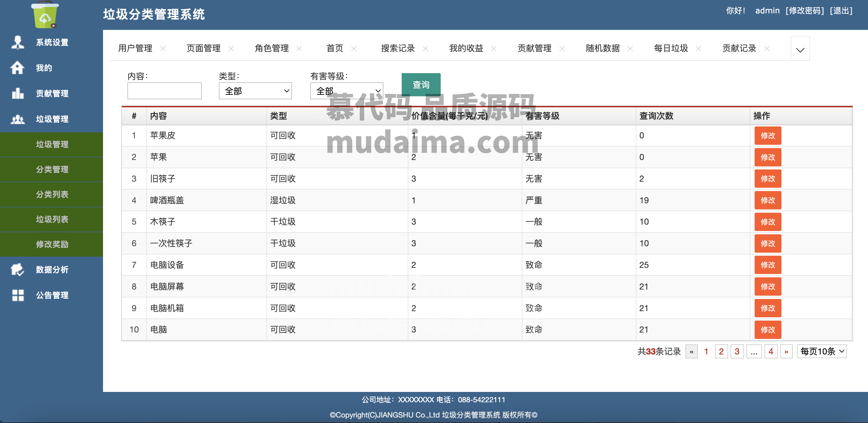
Task: Switch to the 用户管理 tab
Action: click(135, 48)
